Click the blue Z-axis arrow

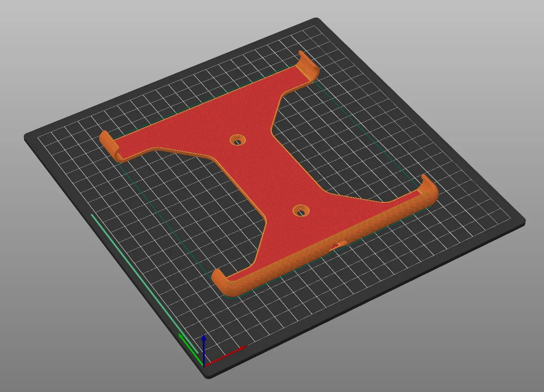(203, 343)
